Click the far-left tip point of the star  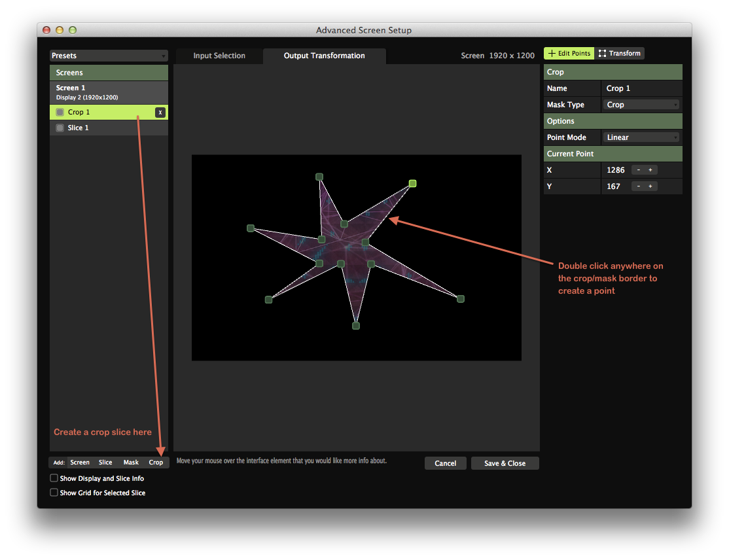[251, 228]
